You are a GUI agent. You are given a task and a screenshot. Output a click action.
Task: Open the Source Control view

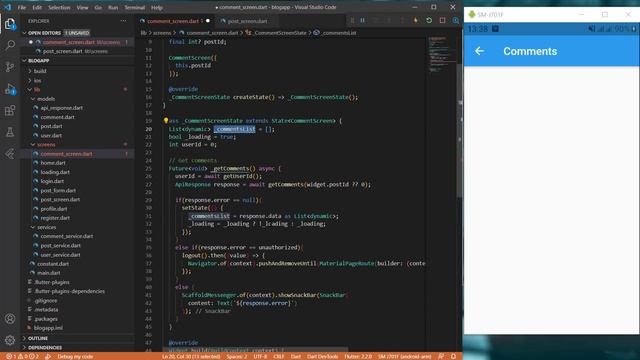coord(10,67)
